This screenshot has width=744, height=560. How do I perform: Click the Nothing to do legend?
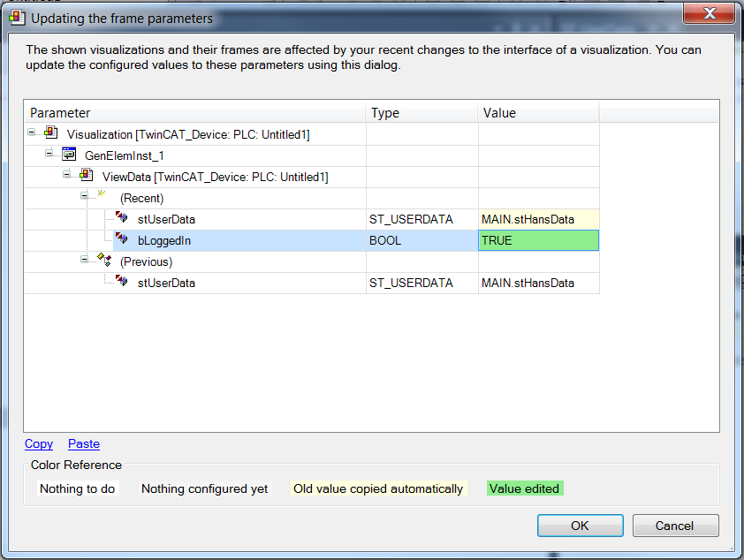click(x=78, y=488)
